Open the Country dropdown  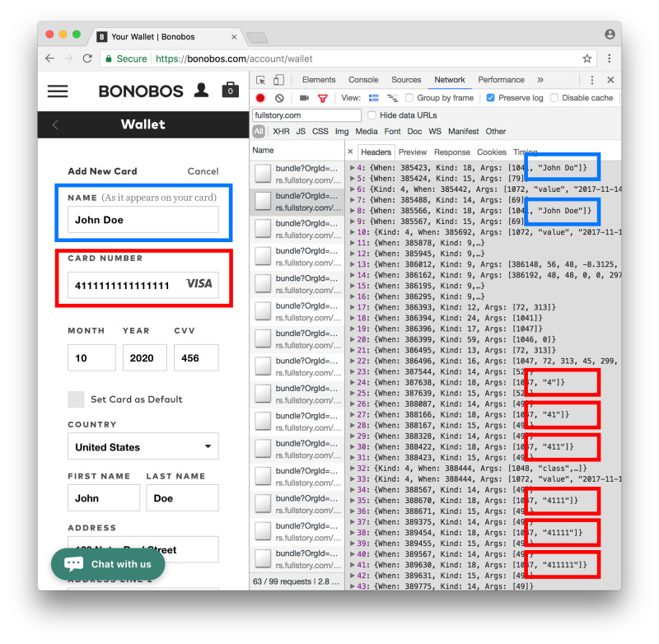pos(143,447)
